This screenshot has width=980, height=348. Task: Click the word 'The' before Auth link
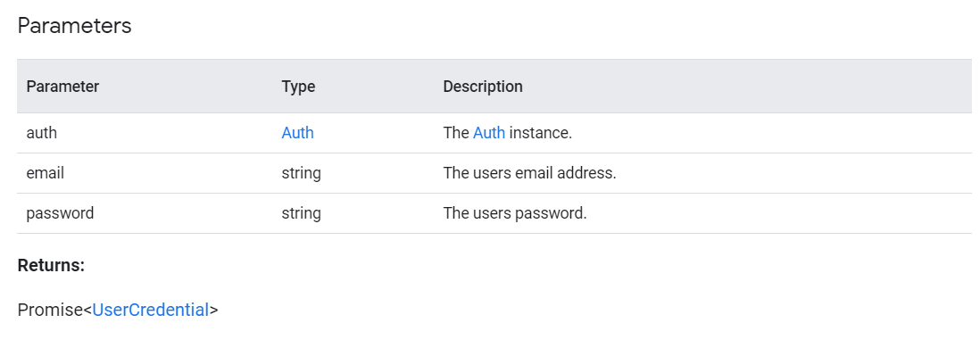click(455, 133)
